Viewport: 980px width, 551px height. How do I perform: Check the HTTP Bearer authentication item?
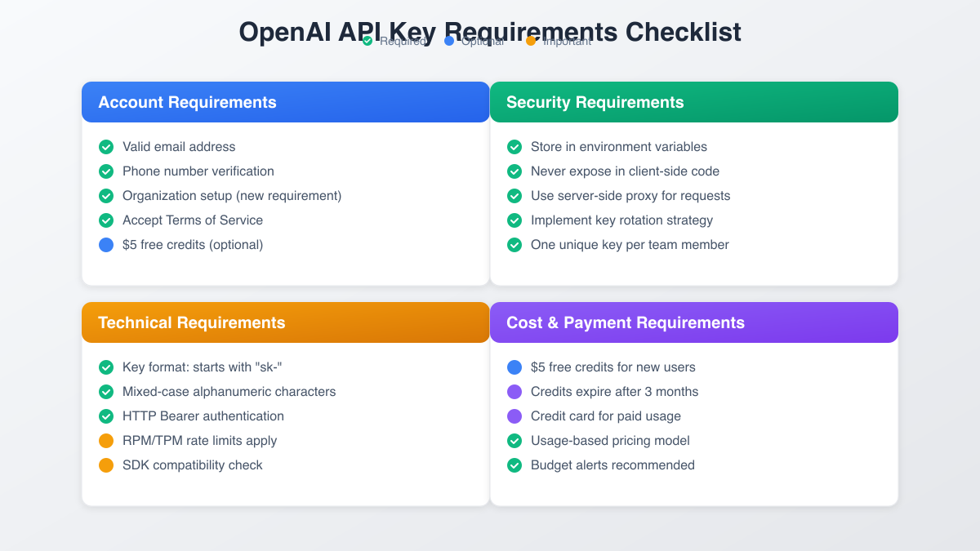click(106, 416)
